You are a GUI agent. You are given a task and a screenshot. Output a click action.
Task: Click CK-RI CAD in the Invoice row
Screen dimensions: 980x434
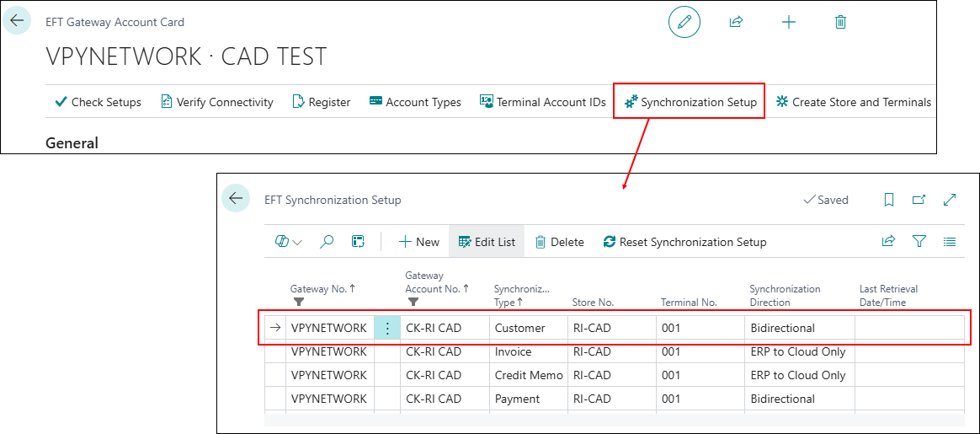(445, 351)
